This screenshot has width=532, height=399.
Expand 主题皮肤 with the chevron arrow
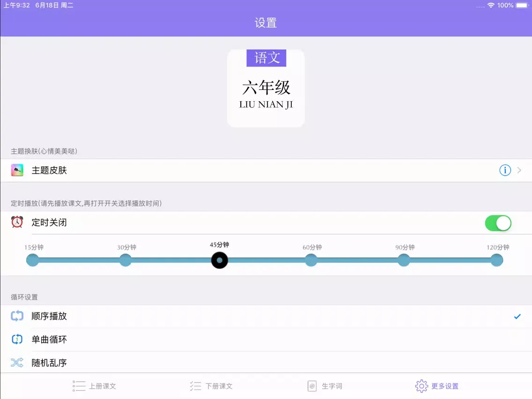[x=519, y=170]
